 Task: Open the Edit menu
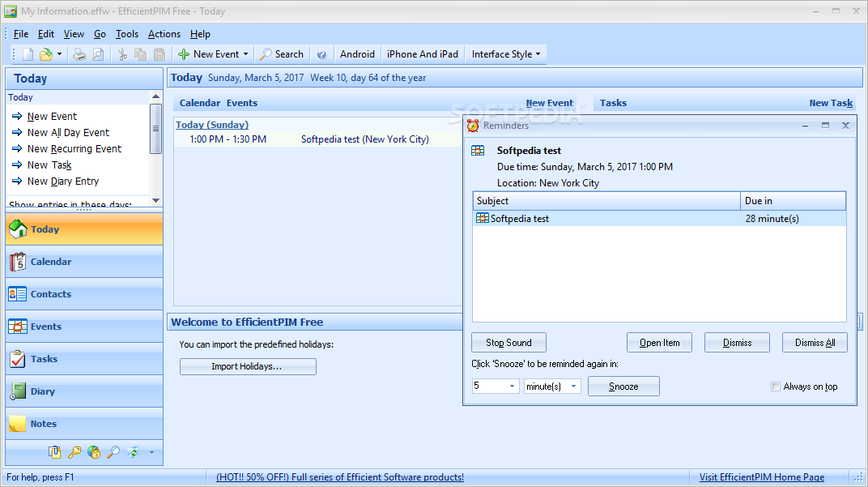[46, 34]
